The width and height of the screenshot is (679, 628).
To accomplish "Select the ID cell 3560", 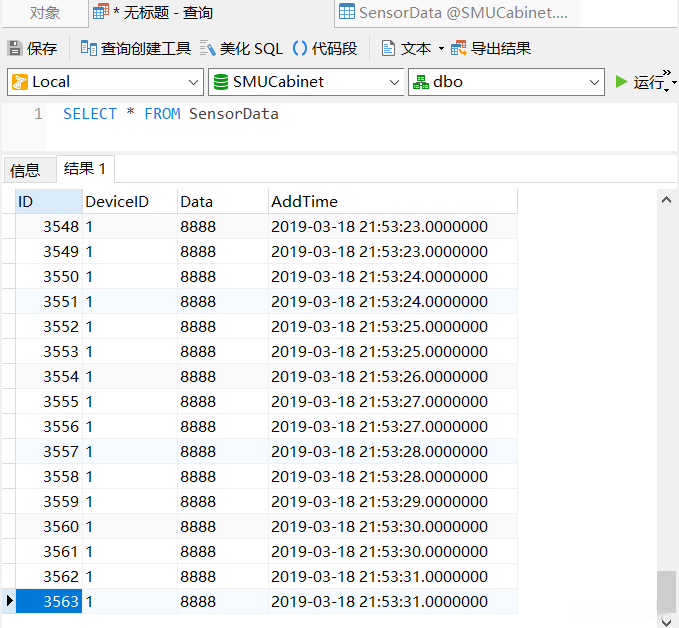I will pos(49,527).
